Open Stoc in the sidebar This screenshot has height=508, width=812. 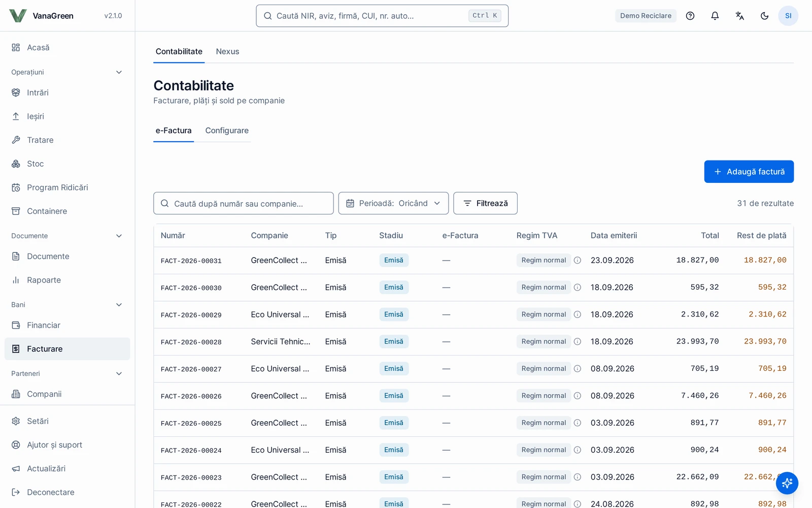(67, 164)
